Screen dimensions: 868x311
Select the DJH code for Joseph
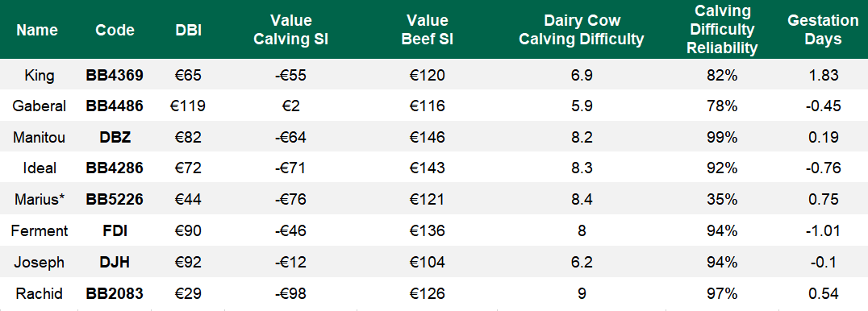pos(115,263)
